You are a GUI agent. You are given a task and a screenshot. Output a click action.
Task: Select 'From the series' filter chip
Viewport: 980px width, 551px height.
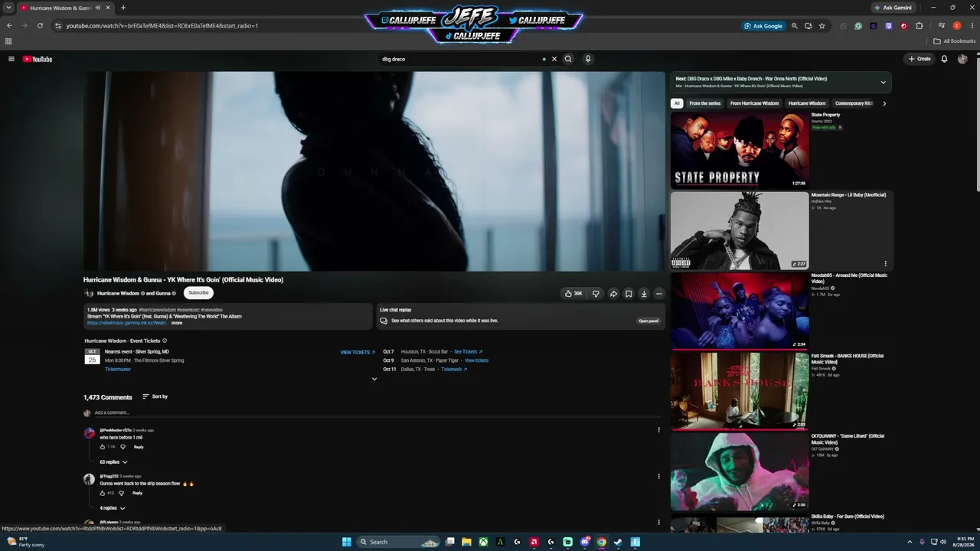coord(704,103)
